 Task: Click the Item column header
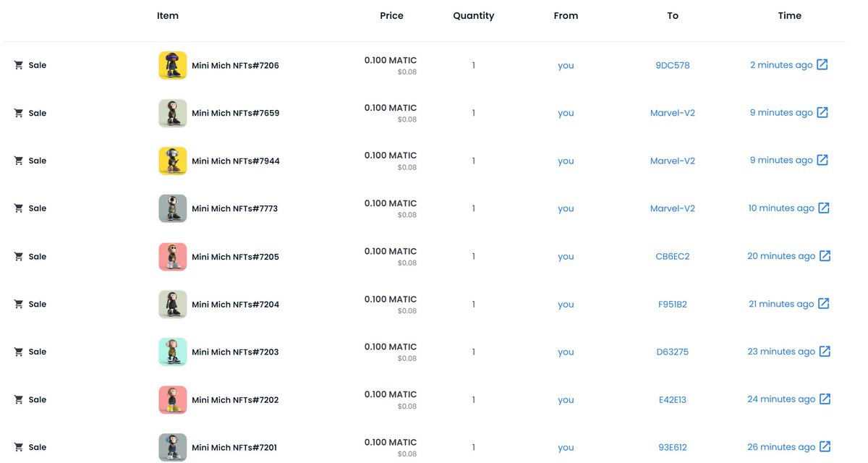(168, 15)
